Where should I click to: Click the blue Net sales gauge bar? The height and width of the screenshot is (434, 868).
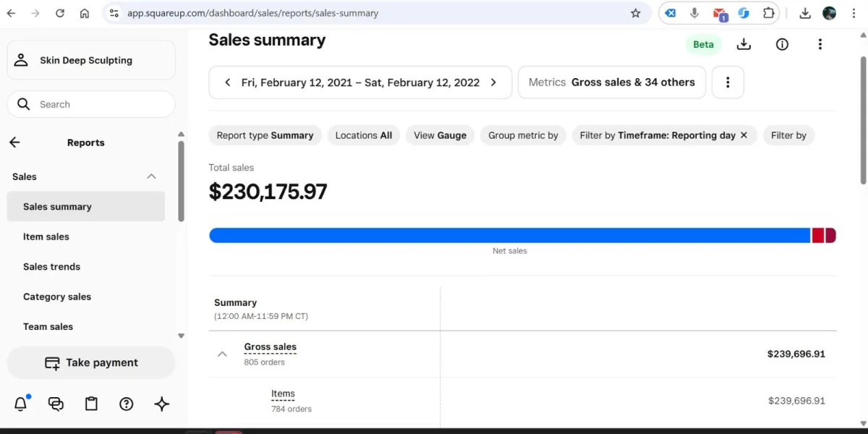point(506,236)
